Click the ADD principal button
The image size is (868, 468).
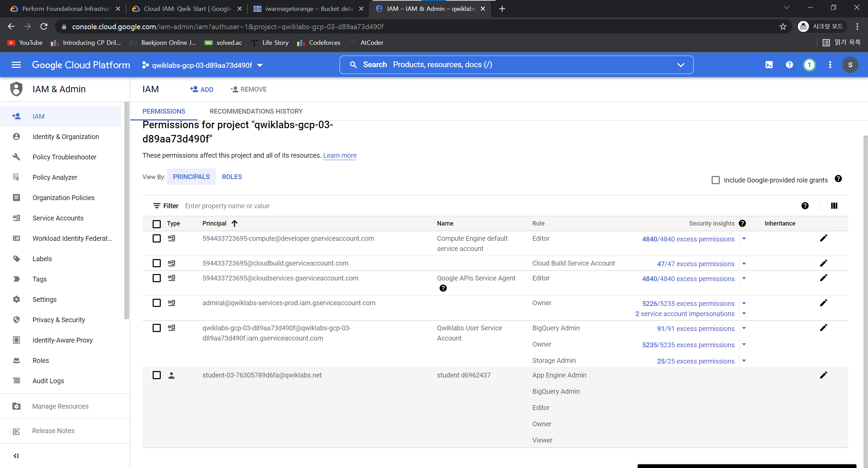click(x=201, y=90)
